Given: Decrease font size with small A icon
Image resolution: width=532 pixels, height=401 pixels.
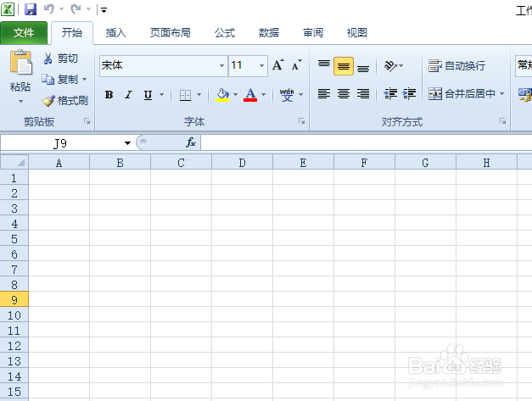Looking at the screenshot, I should 296,64.
